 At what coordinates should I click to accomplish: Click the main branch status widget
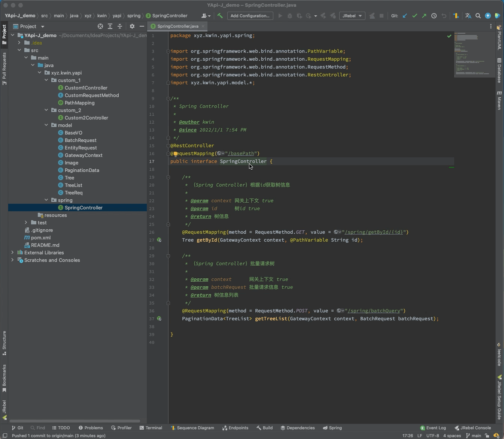(473, 436)
